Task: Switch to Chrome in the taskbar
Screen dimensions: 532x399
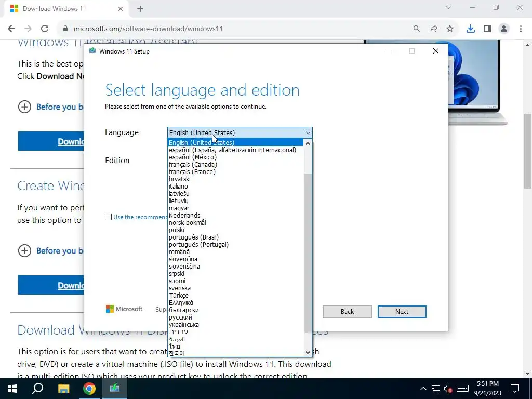Action: coord(89,389)
